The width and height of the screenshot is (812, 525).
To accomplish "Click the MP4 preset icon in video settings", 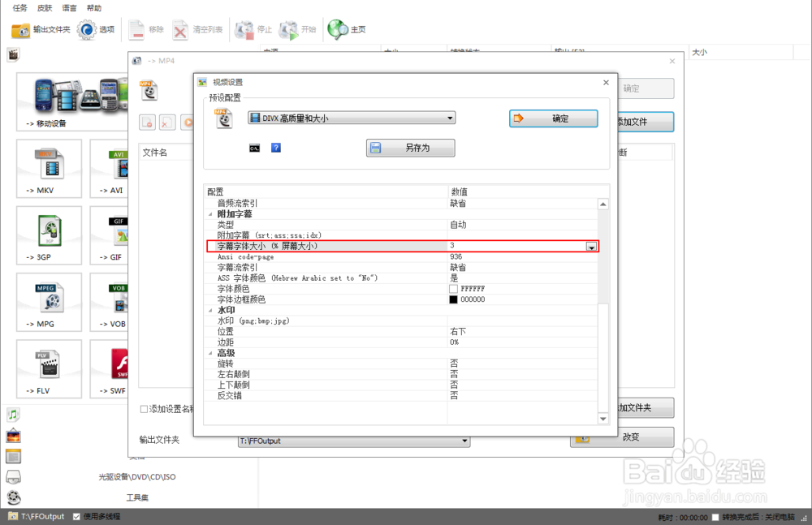I will click(x=224, y=118).
